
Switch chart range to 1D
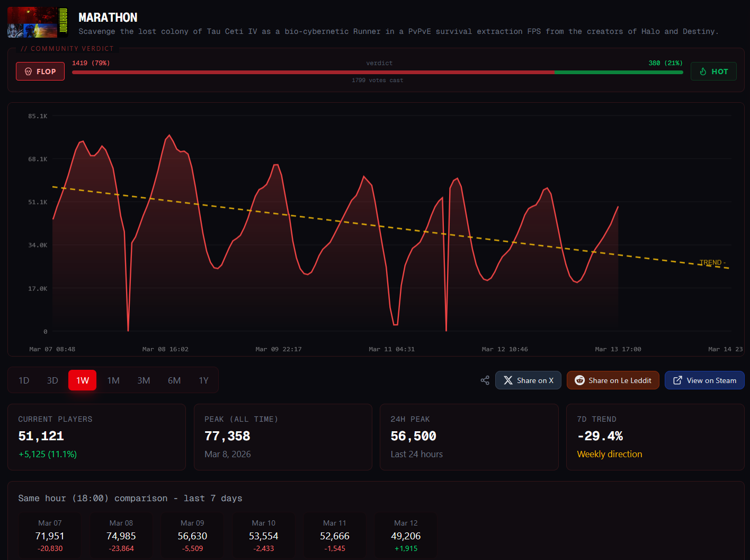click(24, 380)
